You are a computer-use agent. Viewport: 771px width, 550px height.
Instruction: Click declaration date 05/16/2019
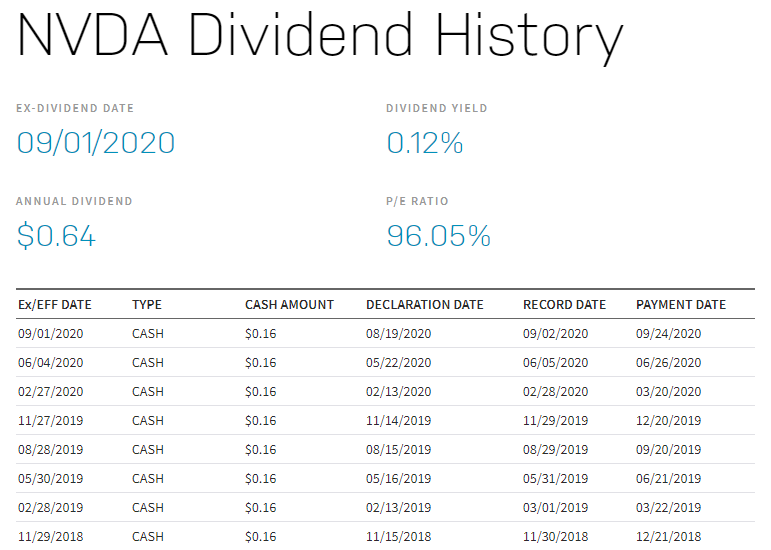(398, 479)
